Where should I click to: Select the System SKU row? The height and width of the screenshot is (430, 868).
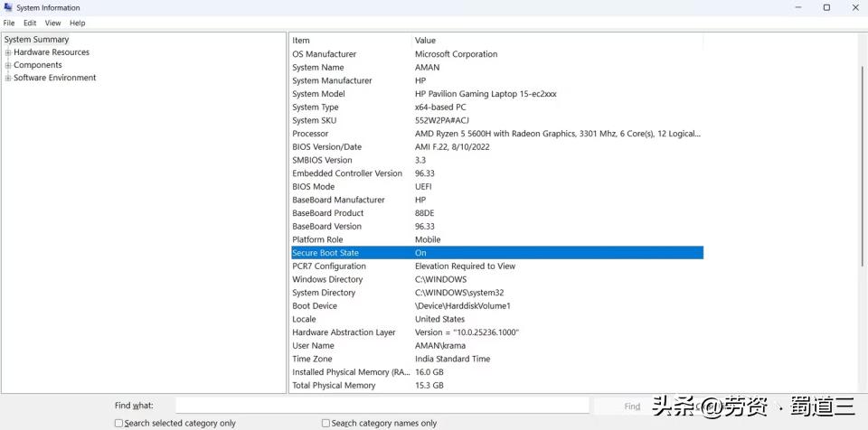pos(497,120)
